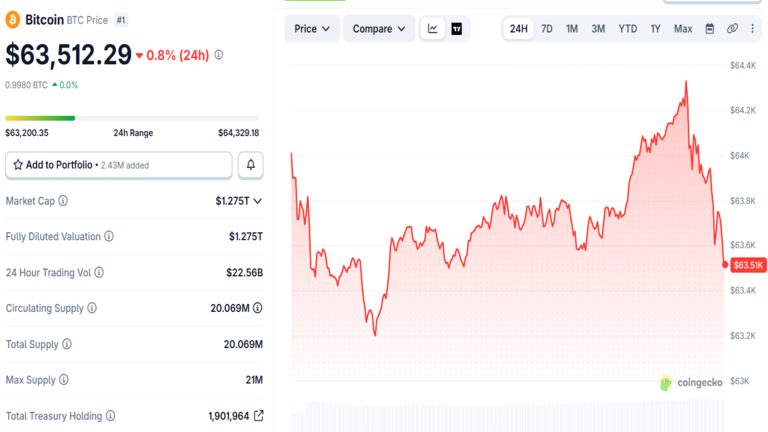Select the 3M time range tab
The image size is (768, 432).
(598, 29)
